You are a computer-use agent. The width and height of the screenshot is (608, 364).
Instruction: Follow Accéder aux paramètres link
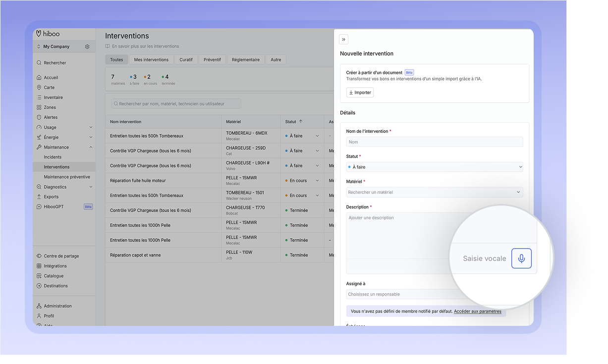tap(478, 312)
